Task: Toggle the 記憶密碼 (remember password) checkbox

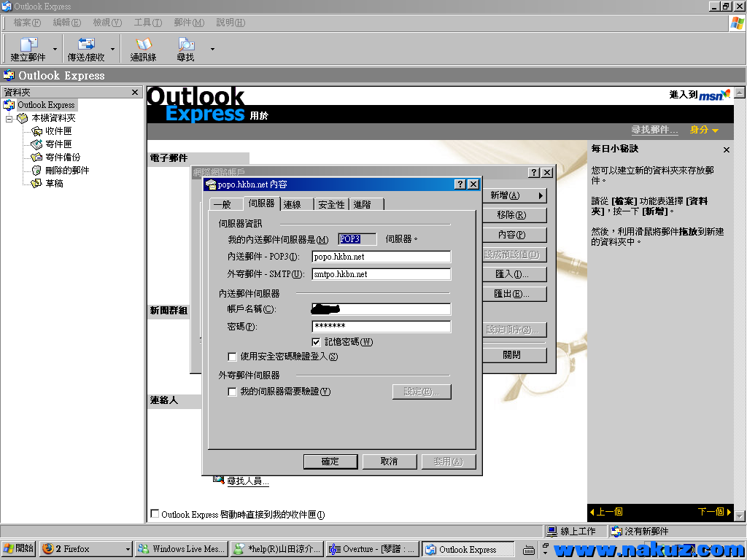Action: coord(316,342)
